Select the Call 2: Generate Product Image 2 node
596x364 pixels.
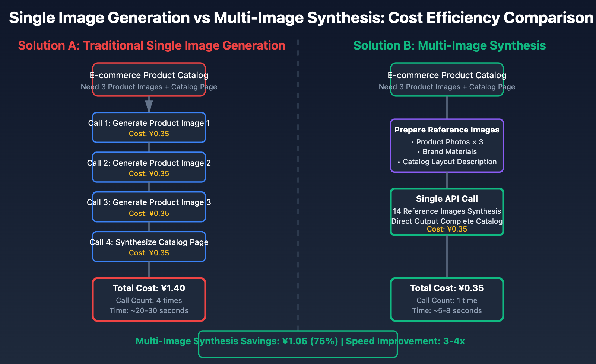pos(149,167)
